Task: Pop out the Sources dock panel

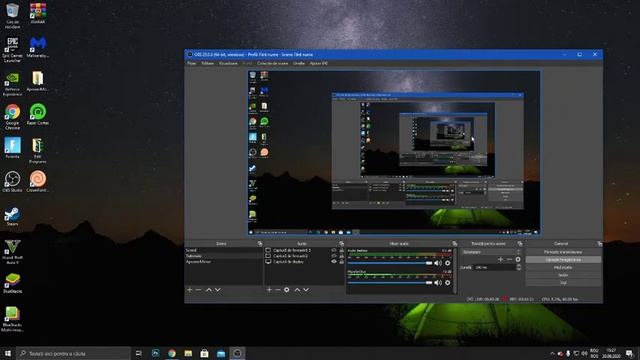Action: [x=341, y=244]
